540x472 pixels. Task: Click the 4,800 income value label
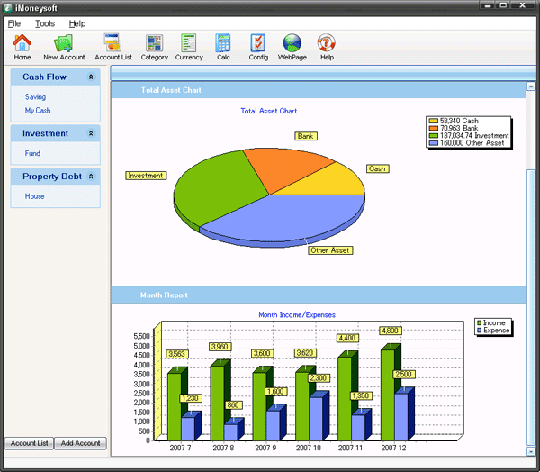tap(390, 331)
